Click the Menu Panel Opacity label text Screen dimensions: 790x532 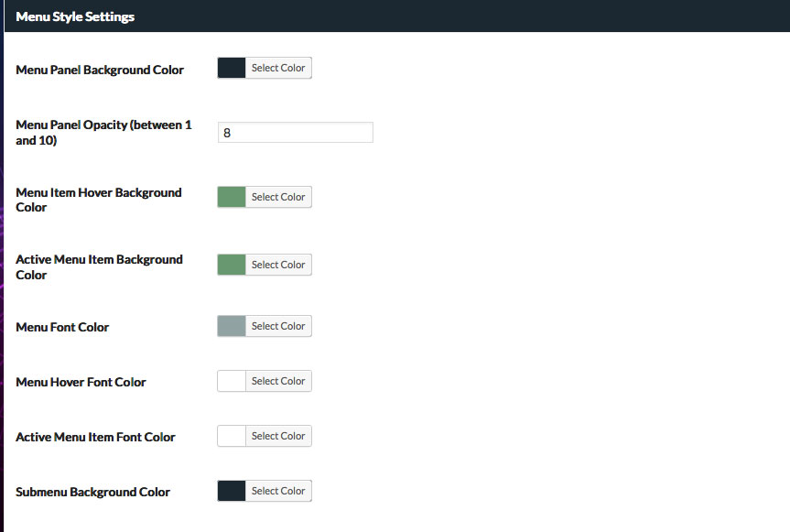coord(103,133)
